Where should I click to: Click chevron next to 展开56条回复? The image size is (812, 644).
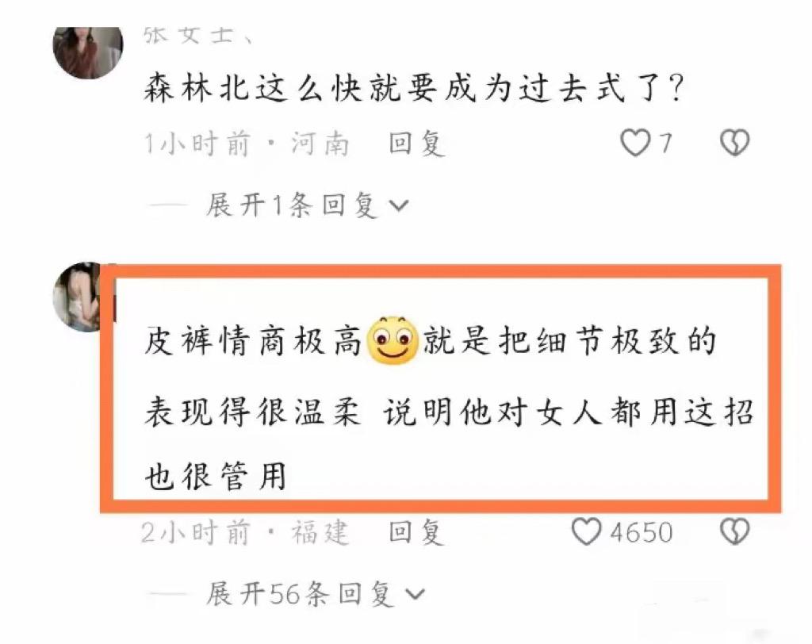(415, 595)
